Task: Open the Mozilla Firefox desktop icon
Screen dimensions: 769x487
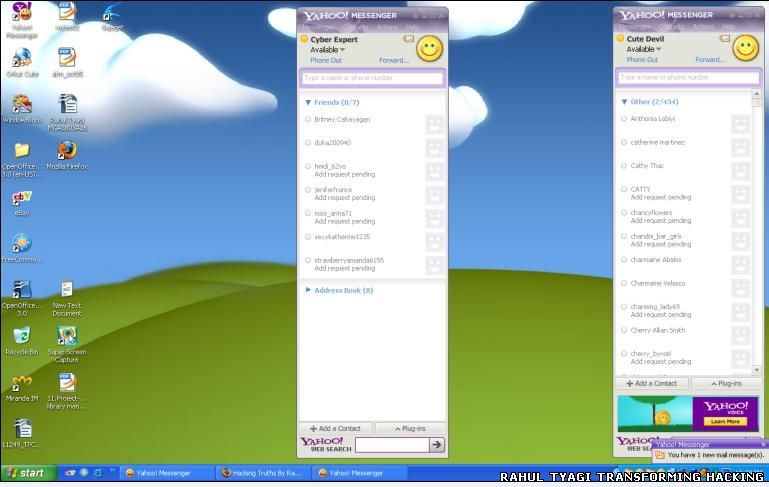Action: coord(67,155)
